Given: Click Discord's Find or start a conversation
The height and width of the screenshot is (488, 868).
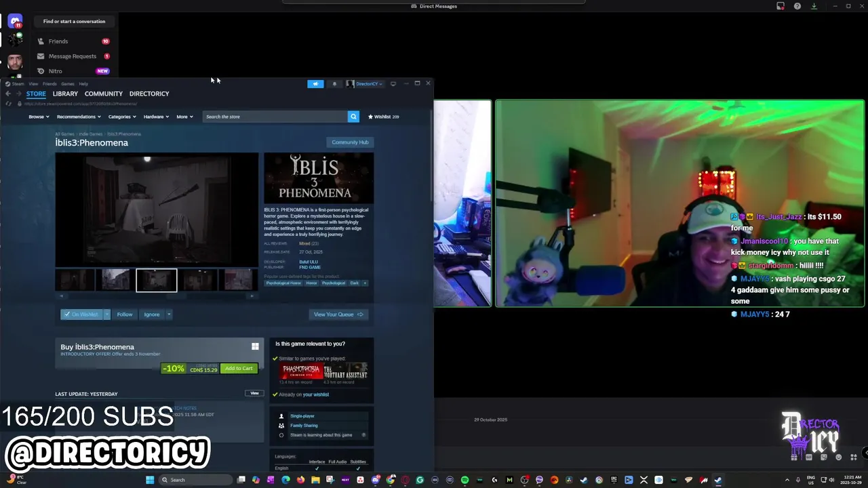Looking at the screenshot, I should click(74, 22).
